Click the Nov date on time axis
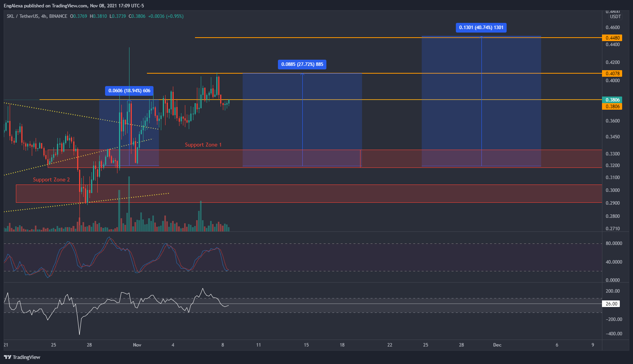The image size is (633, 364). (137, 345)
